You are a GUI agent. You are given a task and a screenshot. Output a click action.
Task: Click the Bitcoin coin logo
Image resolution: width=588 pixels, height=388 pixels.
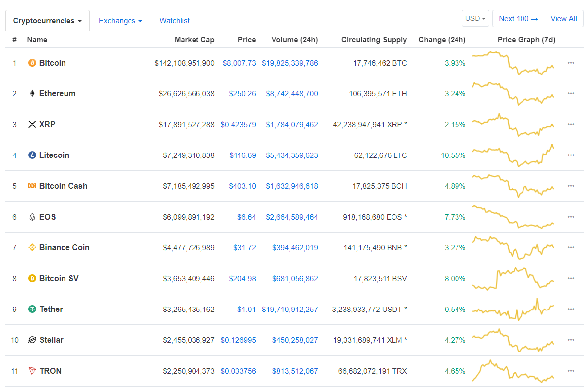click(x=32, y=63)
